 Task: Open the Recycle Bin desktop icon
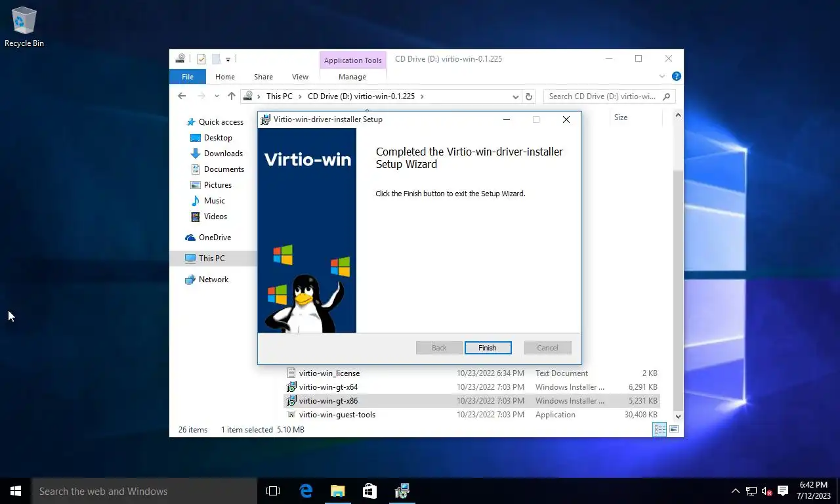pyautogui.click(x=24, y=28)
